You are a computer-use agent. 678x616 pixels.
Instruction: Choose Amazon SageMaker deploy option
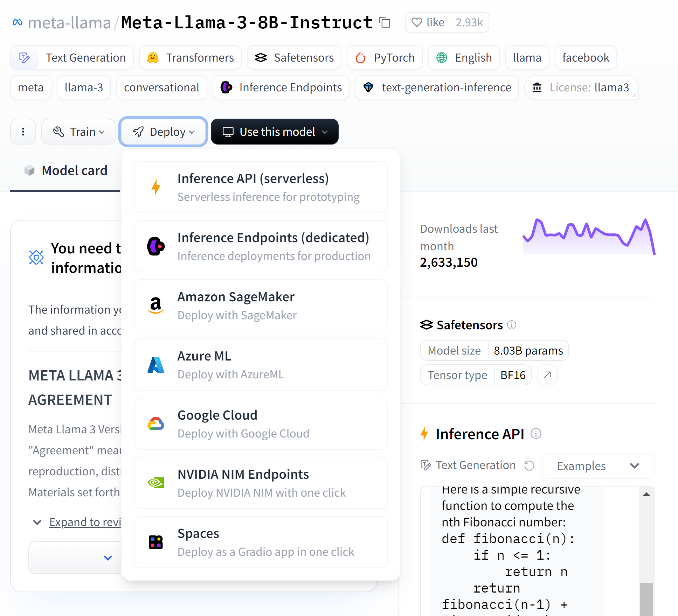pos(261,306)
